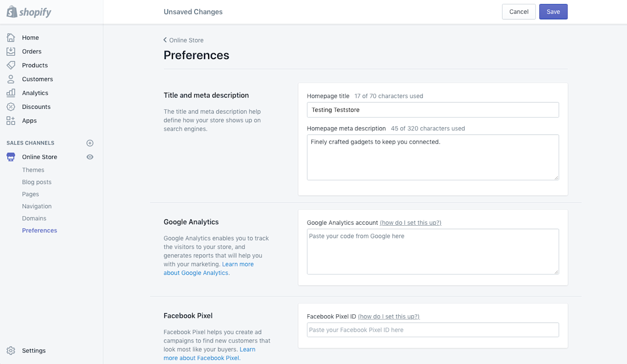The height and width of the screenshot is (364, 627).
Task: Click the Orders inbox icon
Action: (x=11, y=51)
